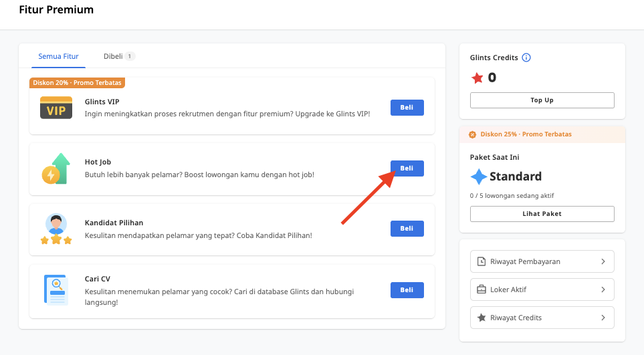This screenshot has height=355, width=644.
Task: Click the Top Up button
Action: pyautogui.click(x=542, y=100)
